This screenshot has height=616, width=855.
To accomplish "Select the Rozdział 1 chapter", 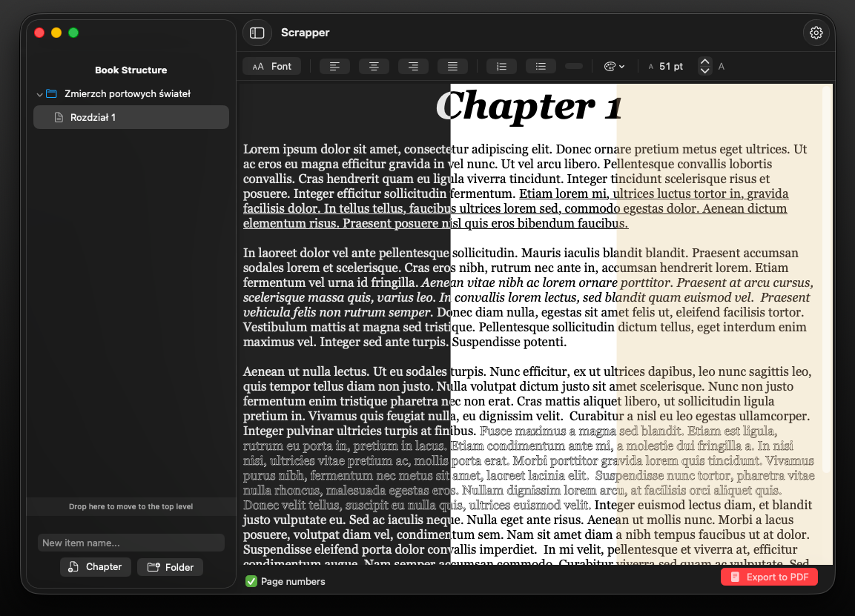I will pos(131,117).
